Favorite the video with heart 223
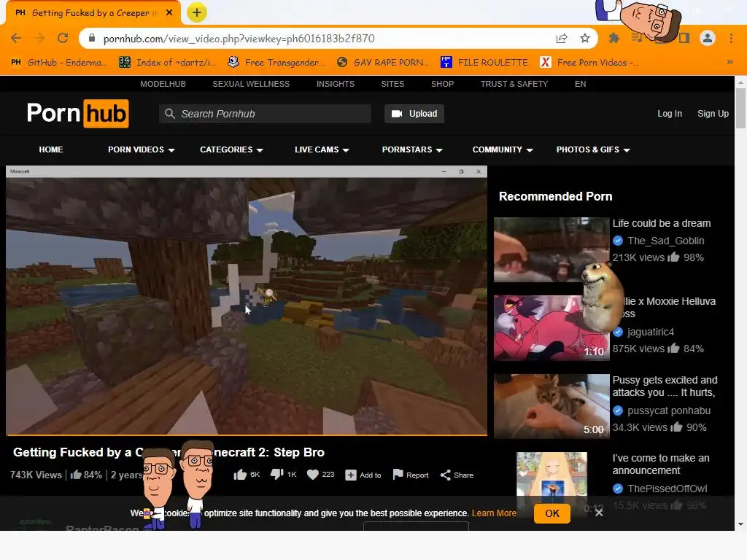Viewport: 747px width, 560px height. click(x=321, y=475)
